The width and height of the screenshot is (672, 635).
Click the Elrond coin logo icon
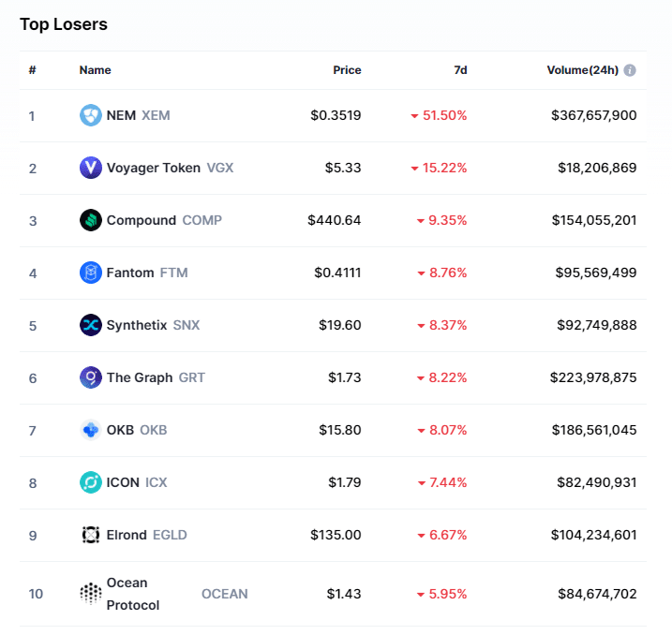[90, 535]
